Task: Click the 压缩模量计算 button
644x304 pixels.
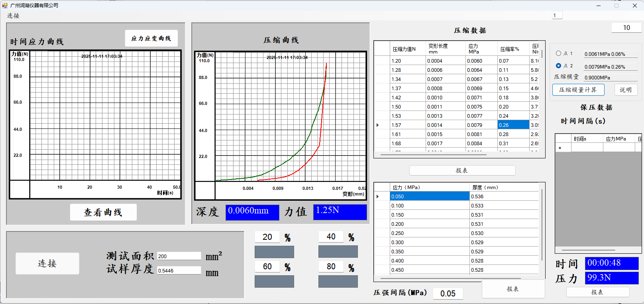Action: pyautogui.click(x=578, y=90)
